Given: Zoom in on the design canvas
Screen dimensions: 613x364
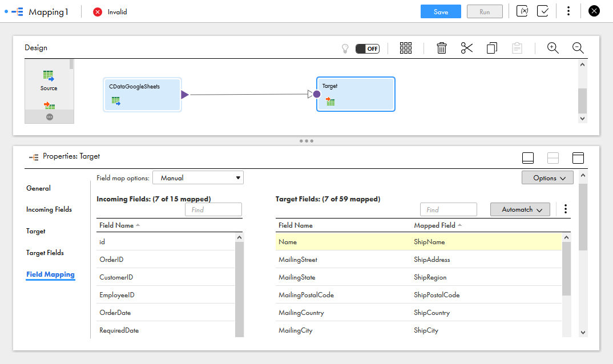Looking at the screenshot, I should pyautogui.click(x=552, y=48).
